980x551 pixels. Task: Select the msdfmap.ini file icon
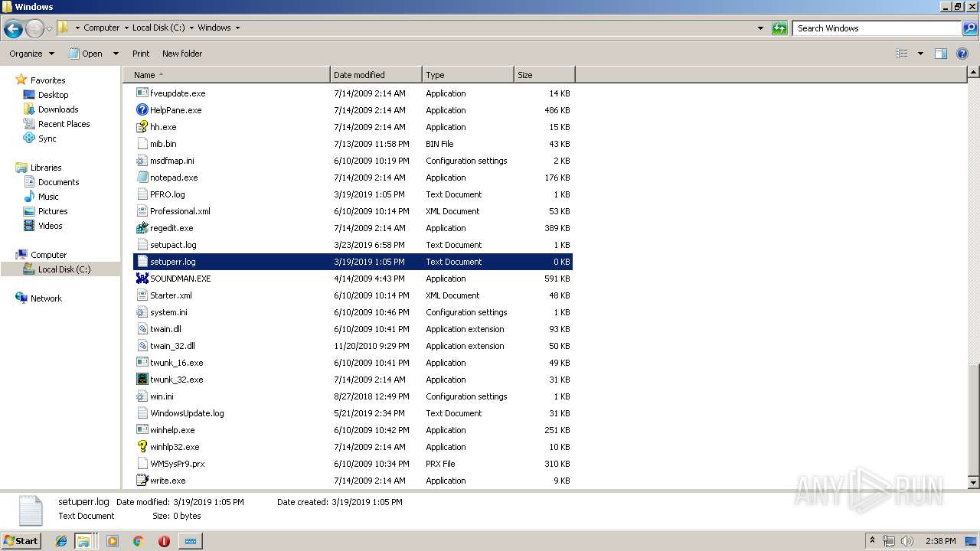click(x=142, y=161)
